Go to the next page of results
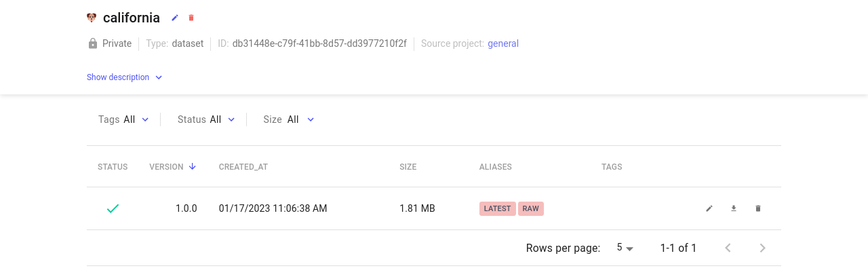The width and height of the screenshot is (868, 279). [762, 248]
